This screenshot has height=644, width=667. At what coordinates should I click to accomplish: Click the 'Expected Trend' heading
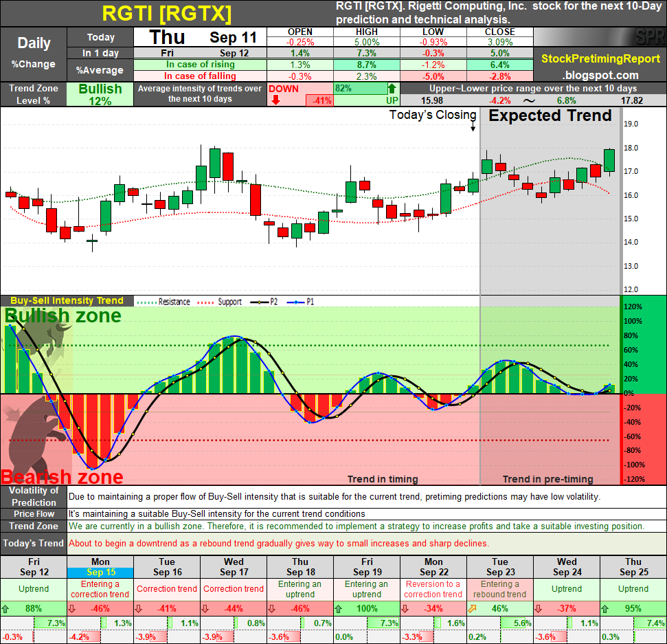click(550, 115)
